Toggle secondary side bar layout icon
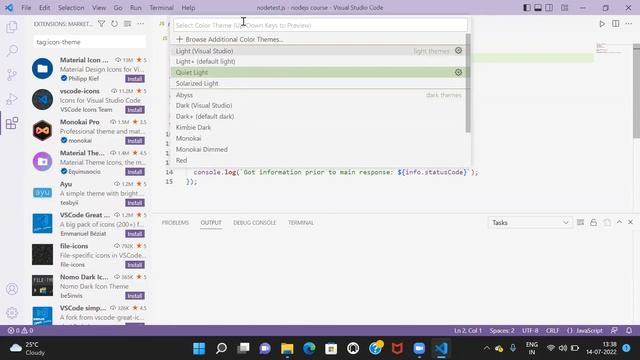Screen dimensions: 640x360 549,8
